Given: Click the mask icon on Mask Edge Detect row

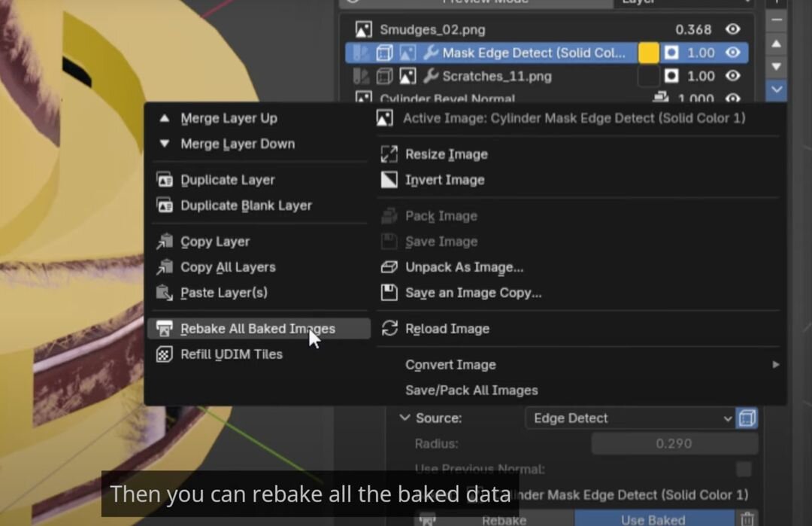Looking at the screenshot, I should point(671,53).
